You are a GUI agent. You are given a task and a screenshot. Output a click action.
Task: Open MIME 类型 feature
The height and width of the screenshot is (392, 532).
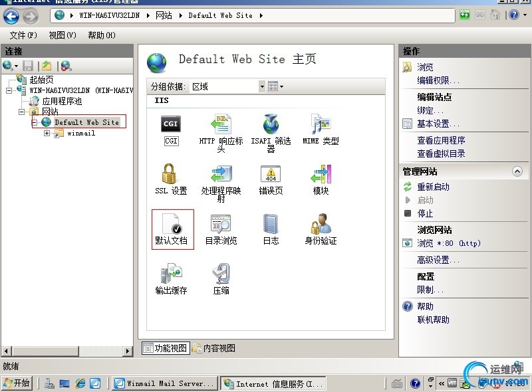[321, 130]
